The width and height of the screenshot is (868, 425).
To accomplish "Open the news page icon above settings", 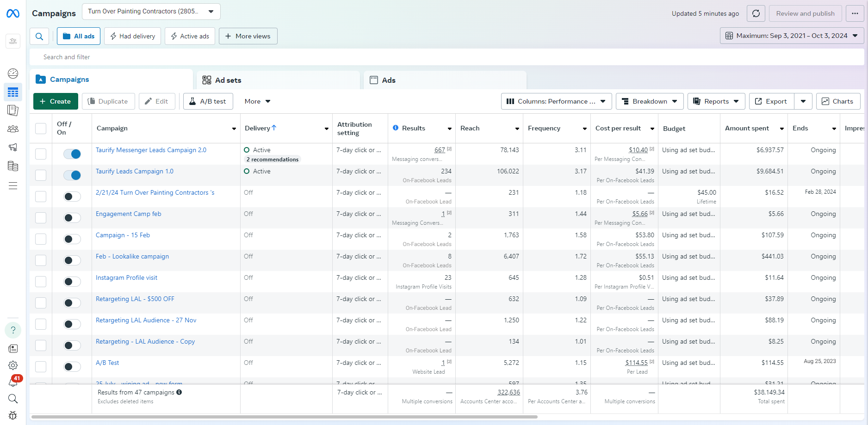I will coord(13,349).
